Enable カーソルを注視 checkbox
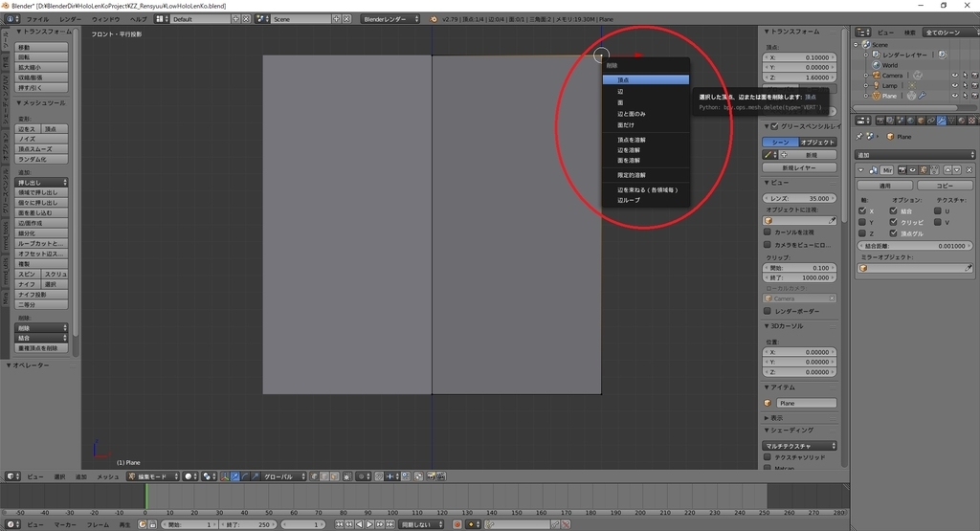The height and width of the screenshot is (531, 980). 768,232
